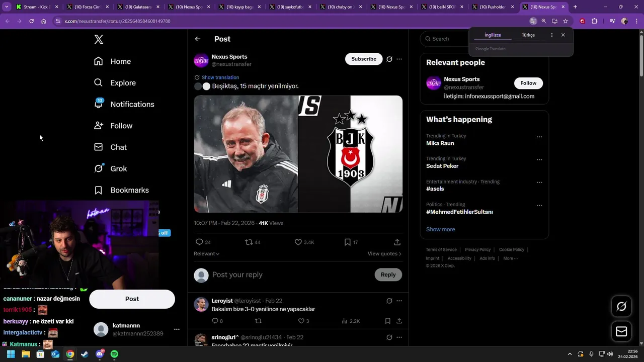
Task: Open new browser tab
Action: click(x=575, y=7)
